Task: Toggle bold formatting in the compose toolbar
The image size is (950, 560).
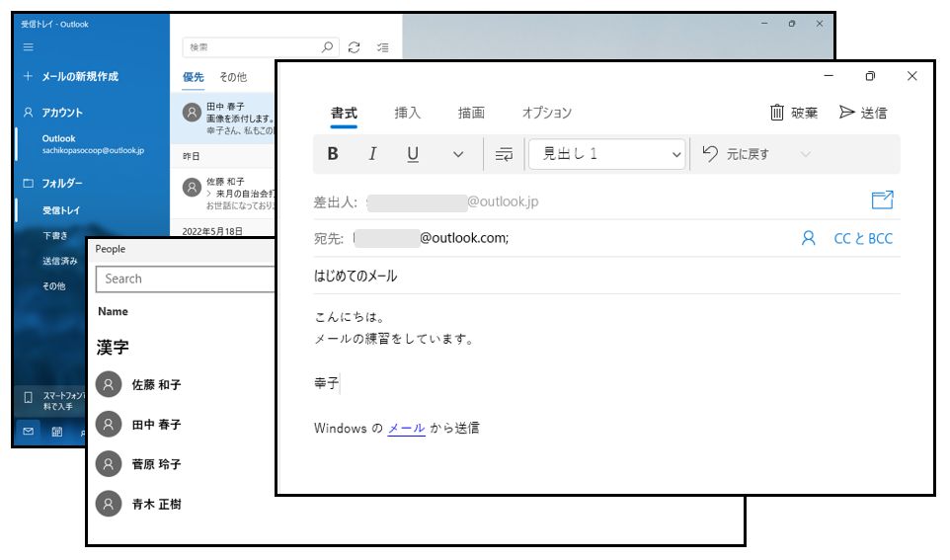Action: pyautogui.click(x=333, y=154)
